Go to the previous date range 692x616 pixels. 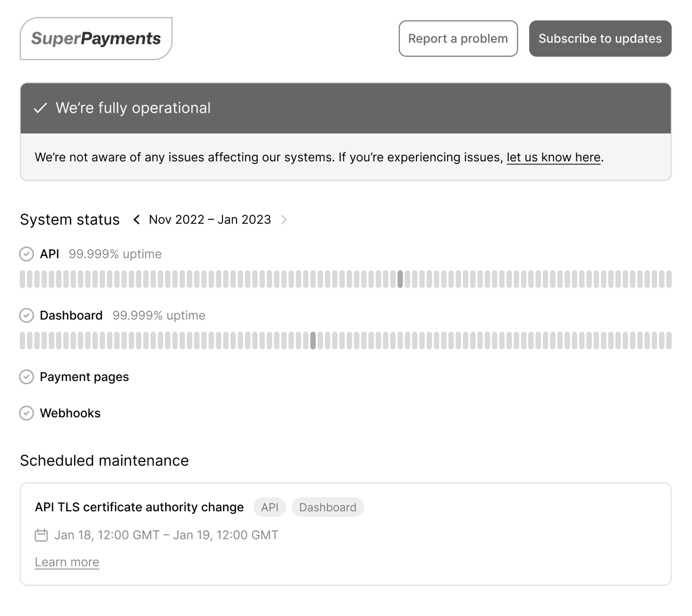[x=137, y=220]
